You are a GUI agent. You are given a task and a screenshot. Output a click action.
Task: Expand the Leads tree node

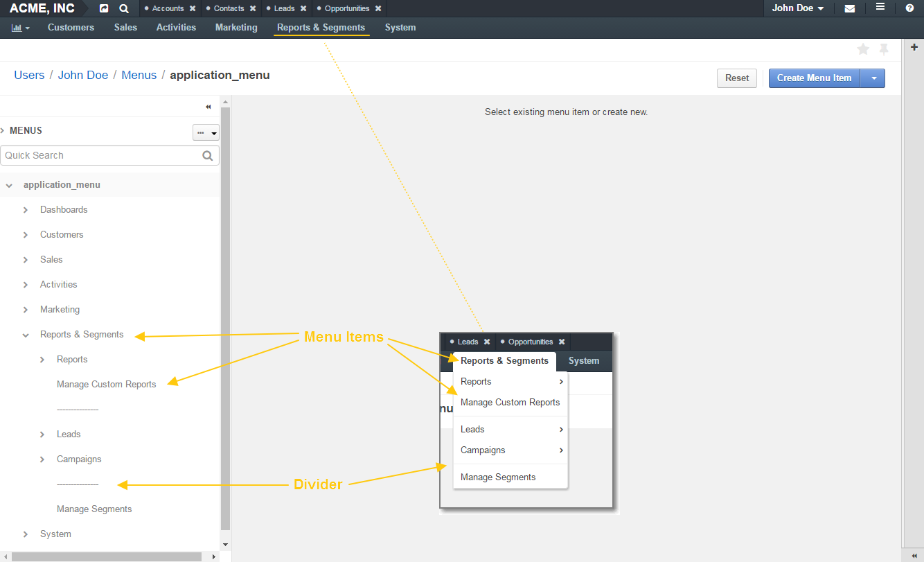42,434
